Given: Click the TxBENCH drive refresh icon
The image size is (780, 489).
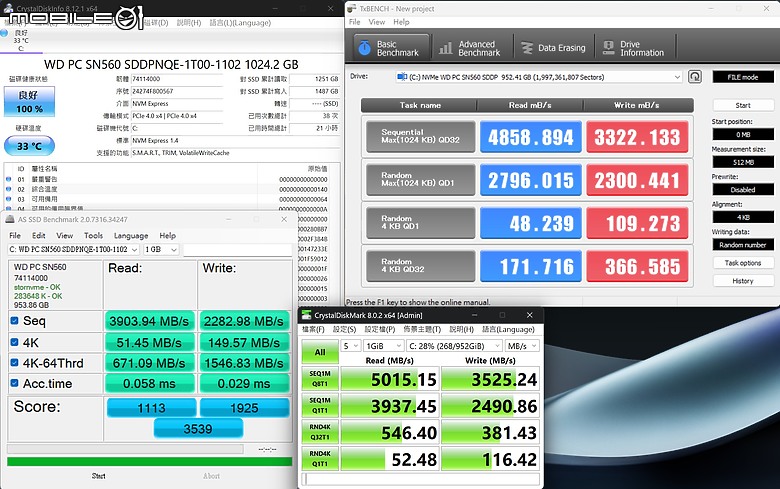Looking at the screenshot, I should tap(694, 77).
